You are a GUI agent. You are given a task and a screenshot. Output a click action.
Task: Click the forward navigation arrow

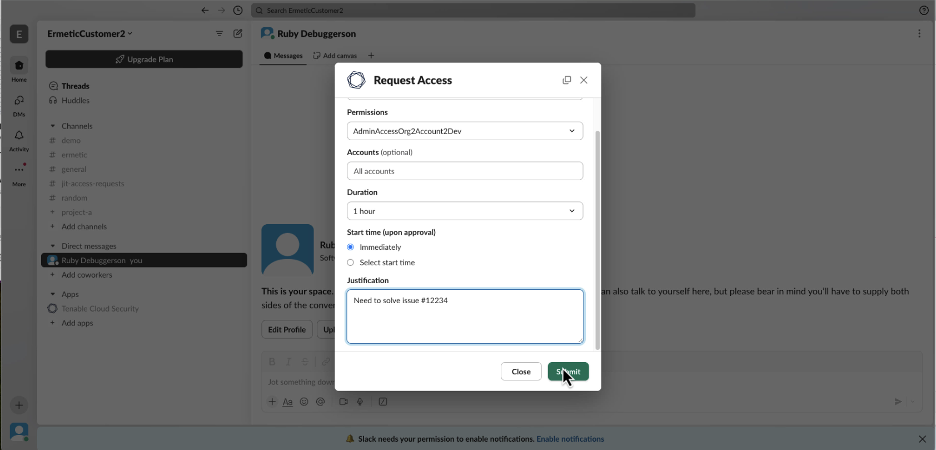tap(221, 10)
